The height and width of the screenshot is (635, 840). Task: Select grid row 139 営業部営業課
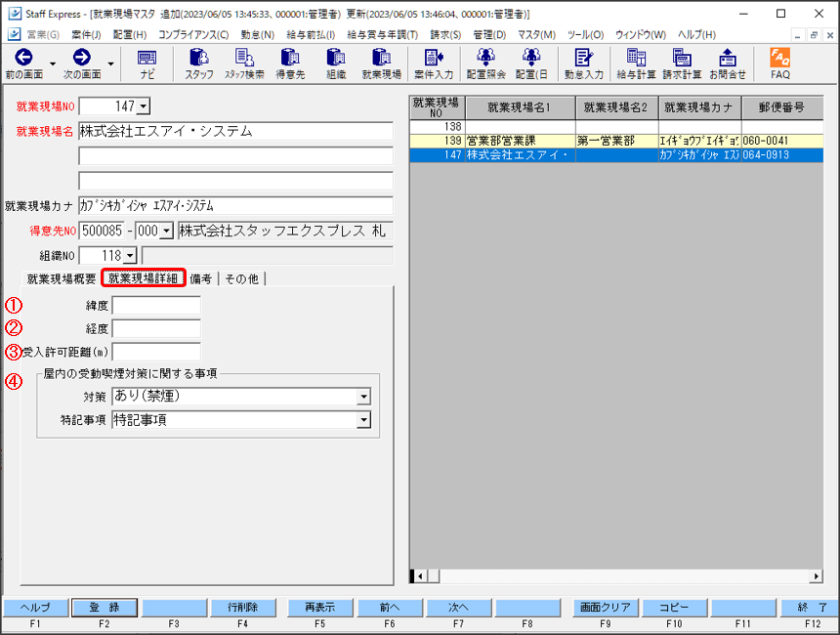pos(616,141)
